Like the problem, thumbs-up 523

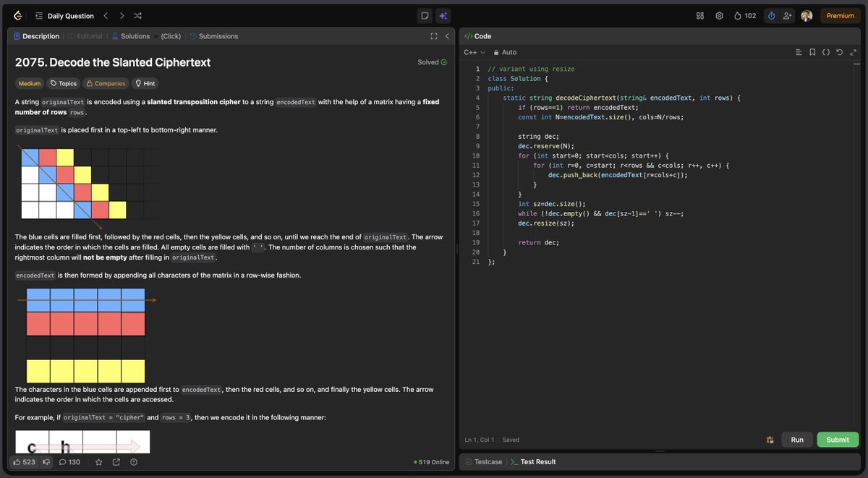pyautogui.click(x=24, y=462)
